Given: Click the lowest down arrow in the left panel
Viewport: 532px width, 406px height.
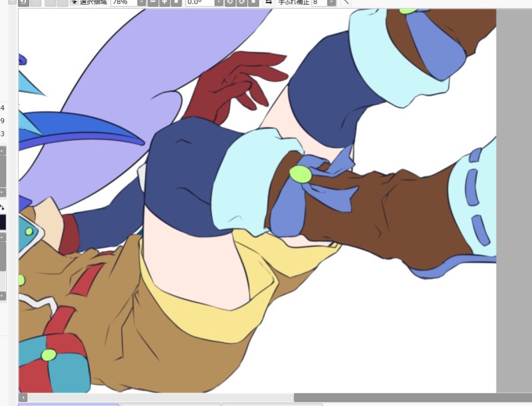Looking at the screenshot, I should 3,296.
